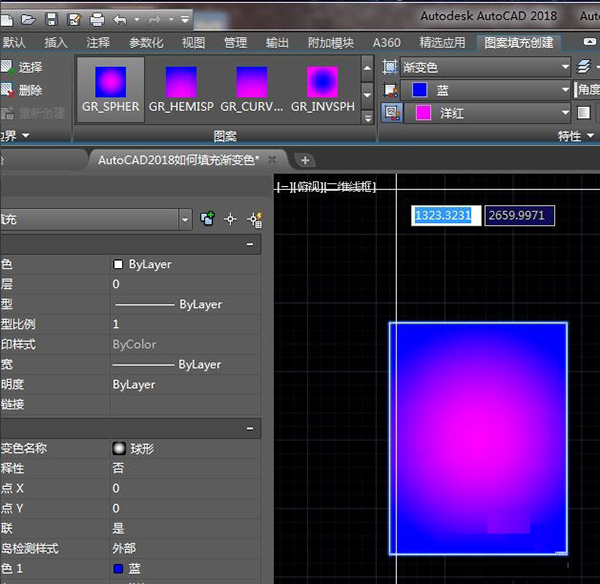Expand the pattern gallery scroll arrow
600x584 pixels.
coord(367,117)
